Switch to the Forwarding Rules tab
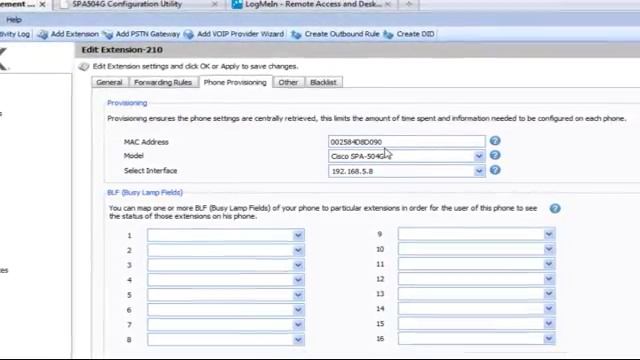640x360 pixels. point(163,82)
